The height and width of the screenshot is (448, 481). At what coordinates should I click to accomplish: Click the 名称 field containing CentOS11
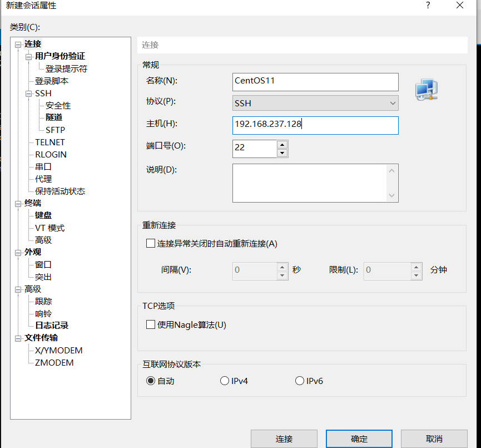point(315,82)
